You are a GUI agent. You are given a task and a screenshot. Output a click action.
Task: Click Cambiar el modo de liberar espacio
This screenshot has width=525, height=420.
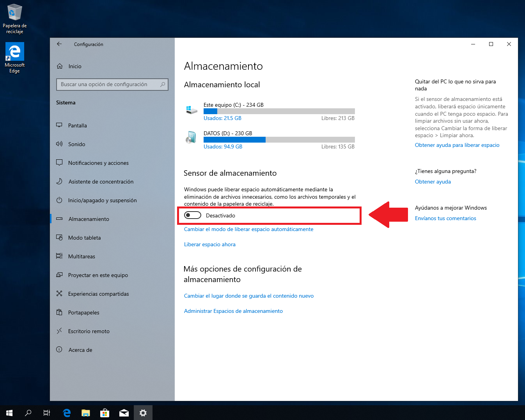point(248,229)
